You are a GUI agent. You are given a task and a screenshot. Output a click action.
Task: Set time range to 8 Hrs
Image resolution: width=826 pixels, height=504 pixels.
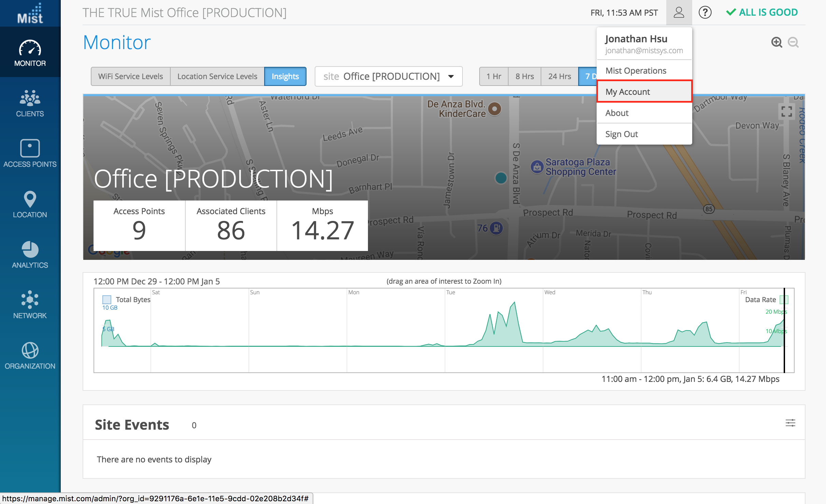tap(525, 76)
